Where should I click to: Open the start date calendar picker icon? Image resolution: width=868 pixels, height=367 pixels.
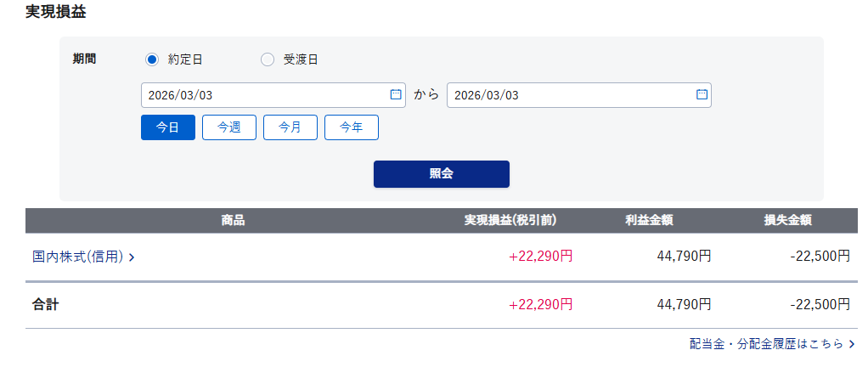pos(396,94)
